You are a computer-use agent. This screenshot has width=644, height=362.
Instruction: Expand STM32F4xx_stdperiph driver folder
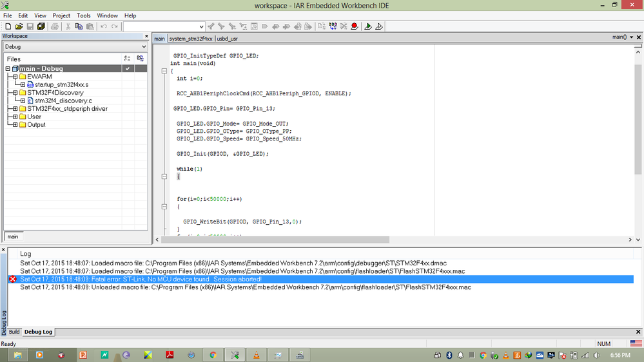coord(15,109)
